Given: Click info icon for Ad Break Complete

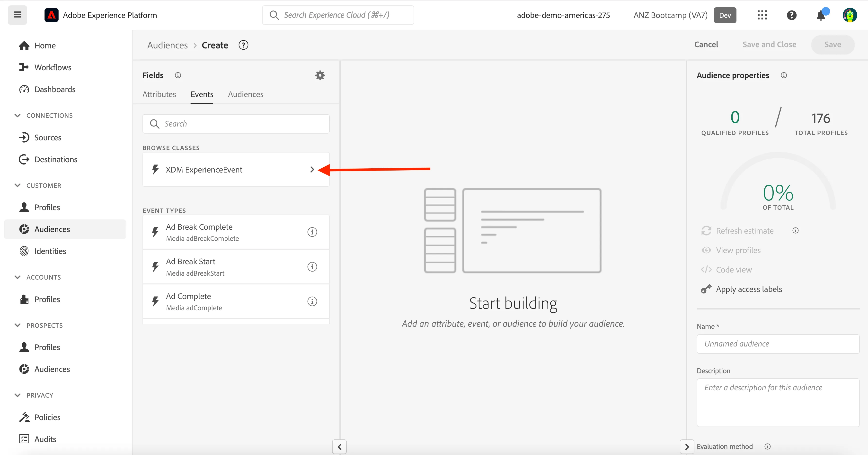Looking at the screenshot, I should tap(312, 232).
